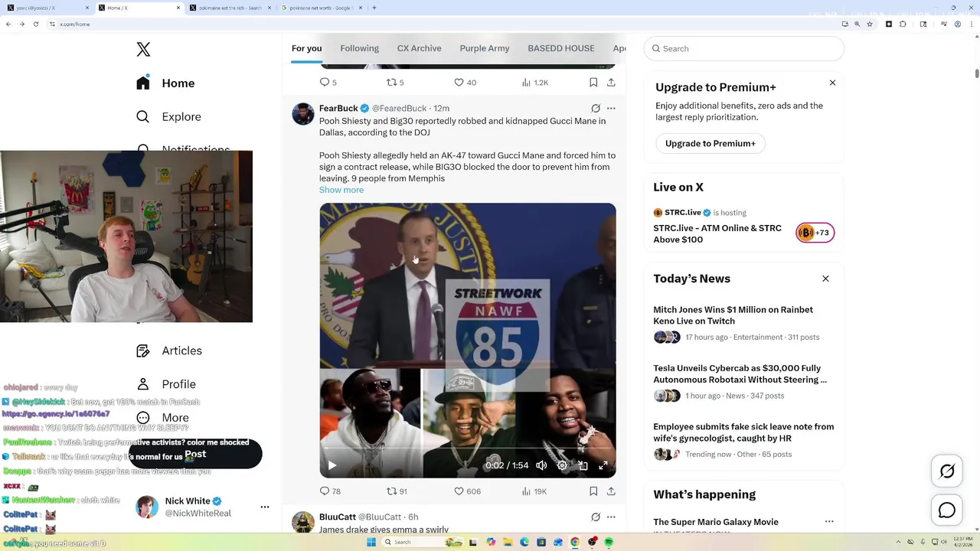
Task: Open the More options in sidebar
Action: coord(162,418)
